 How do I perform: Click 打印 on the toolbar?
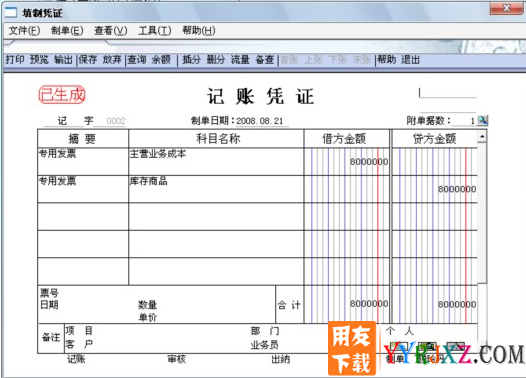click(x=15, y=60)
